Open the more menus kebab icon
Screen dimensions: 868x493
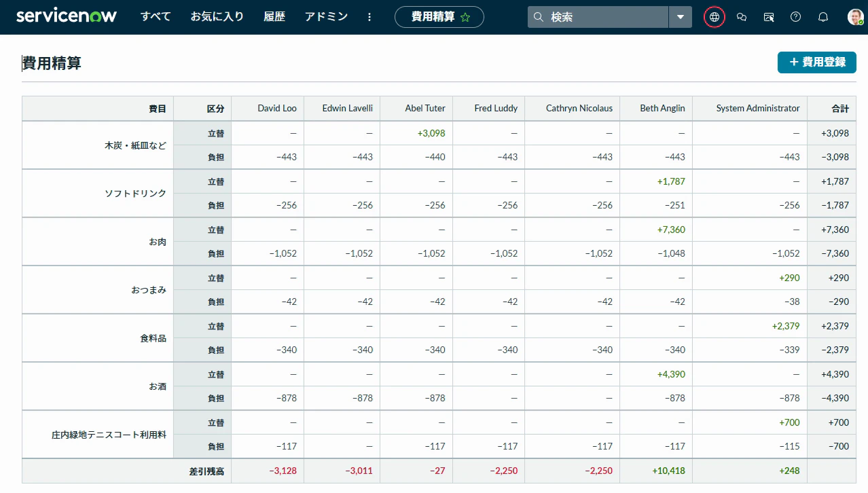[x=369, y=17]
